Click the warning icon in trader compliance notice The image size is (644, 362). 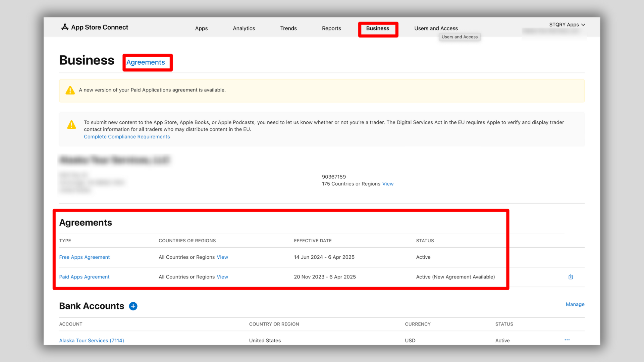pyautogui.click(x=71, y=125)
